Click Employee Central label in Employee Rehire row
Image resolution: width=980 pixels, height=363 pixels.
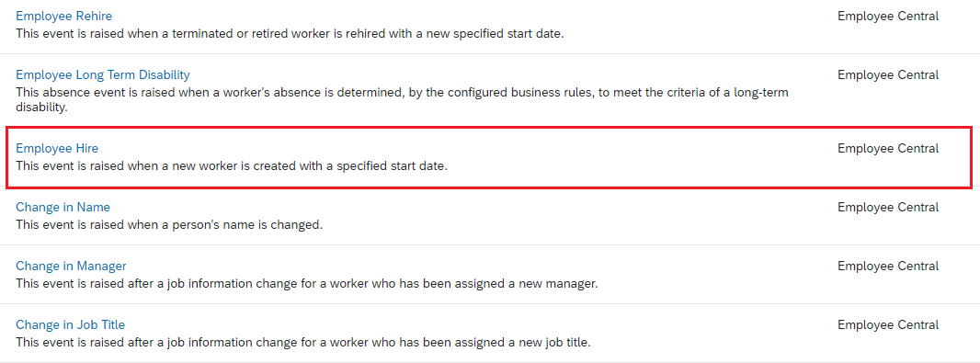click(888, 17)
